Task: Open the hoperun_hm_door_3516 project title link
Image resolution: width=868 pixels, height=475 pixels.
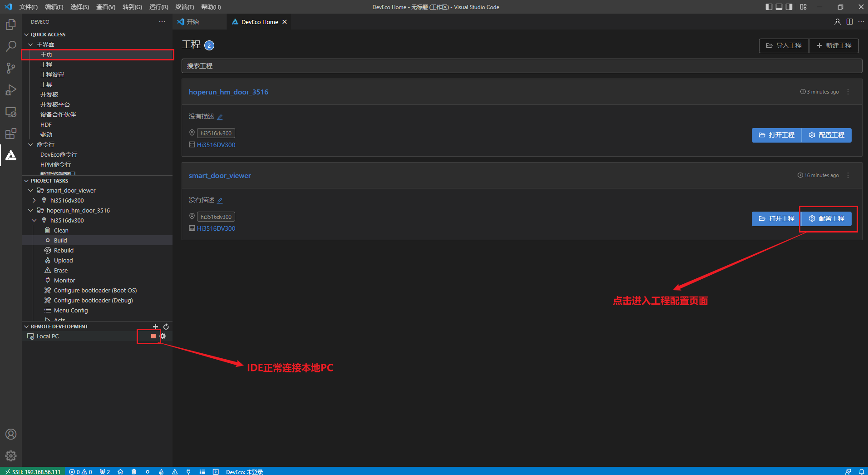Action: [x=228, y=92]
